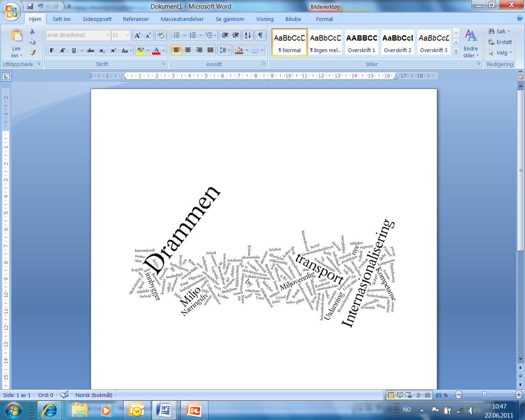
Task: Toggle underline formatting U button
Action: point(74,50)
